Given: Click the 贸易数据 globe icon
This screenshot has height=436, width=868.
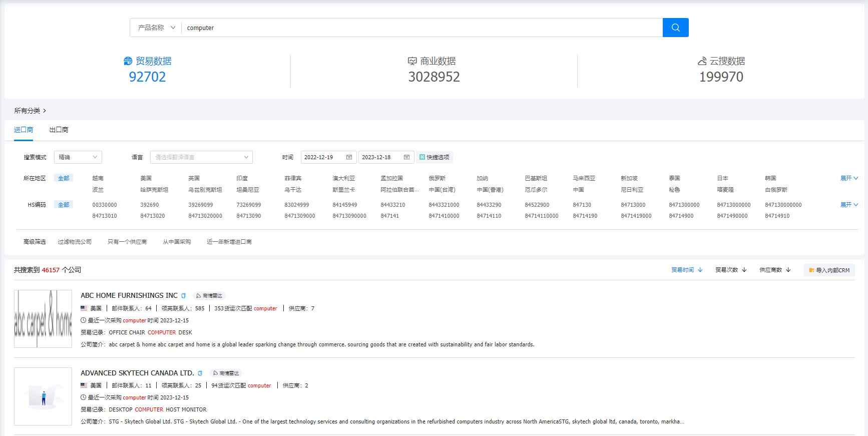Looking at the screenshot, I should point(128,61).
